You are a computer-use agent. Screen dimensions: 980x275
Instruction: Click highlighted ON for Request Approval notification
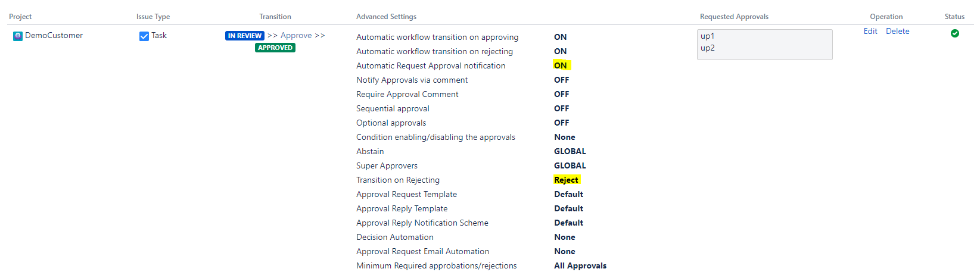[x=561, y=65]
